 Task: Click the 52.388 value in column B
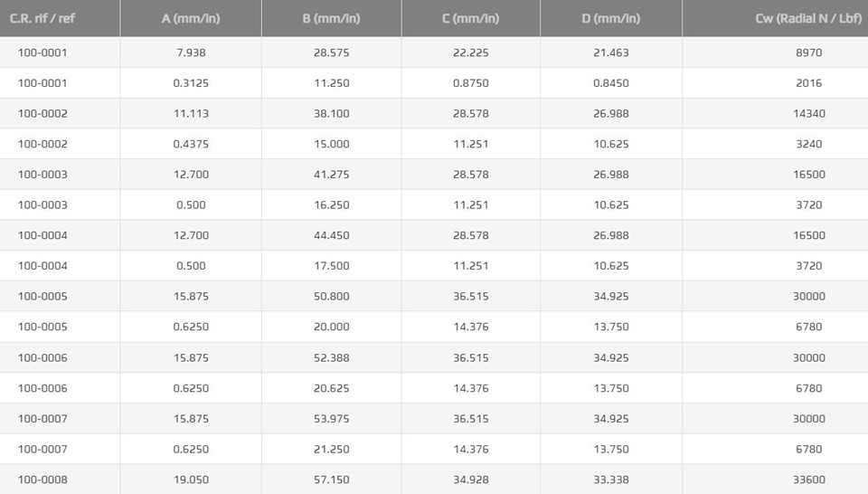click(332, 357)
